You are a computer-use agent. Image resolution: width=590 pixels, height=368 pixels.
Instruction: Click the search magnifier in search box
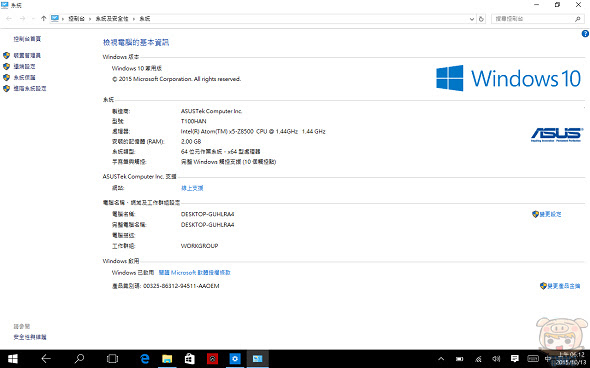[578, 19]
